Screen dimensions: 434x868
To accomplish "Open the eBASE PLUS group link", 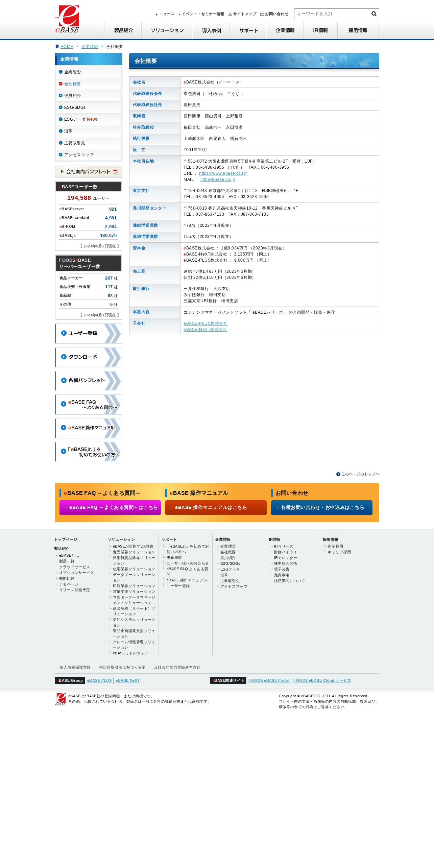I will pos(99,680).
